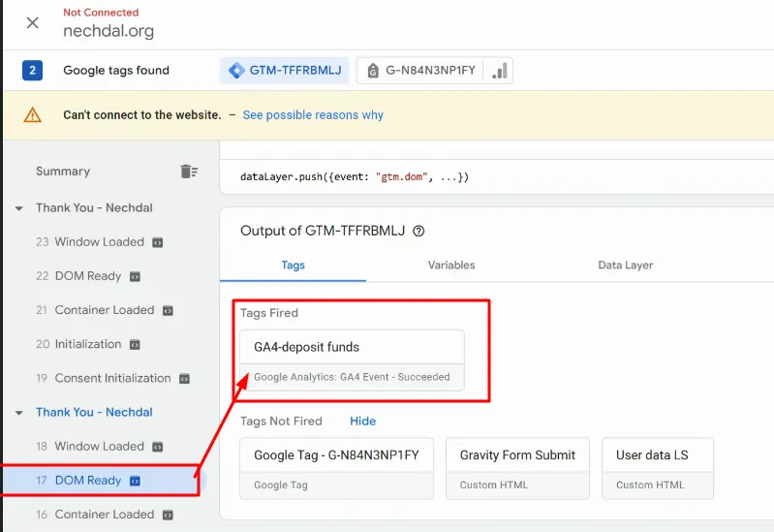This screenshot has height=532, width=774.
Task: Click the 'Tags Fired' heading
Action: coord(269,313)
